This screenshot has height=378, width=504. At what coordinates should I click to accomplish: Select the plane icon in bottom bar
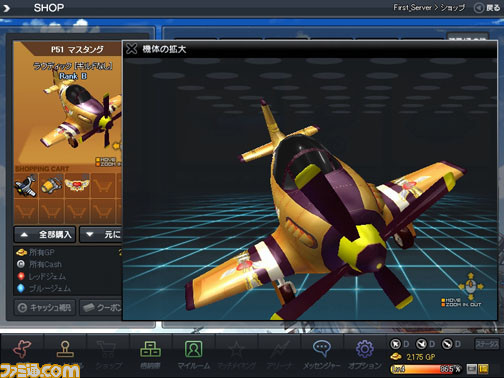click(x=22, y=349)
